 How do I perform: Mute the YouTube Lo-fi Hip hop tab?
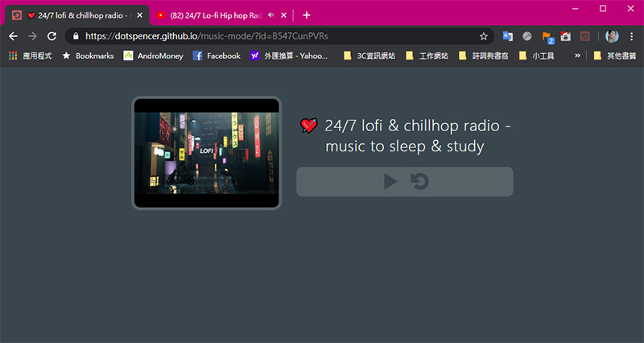click(x=271, y=14)
